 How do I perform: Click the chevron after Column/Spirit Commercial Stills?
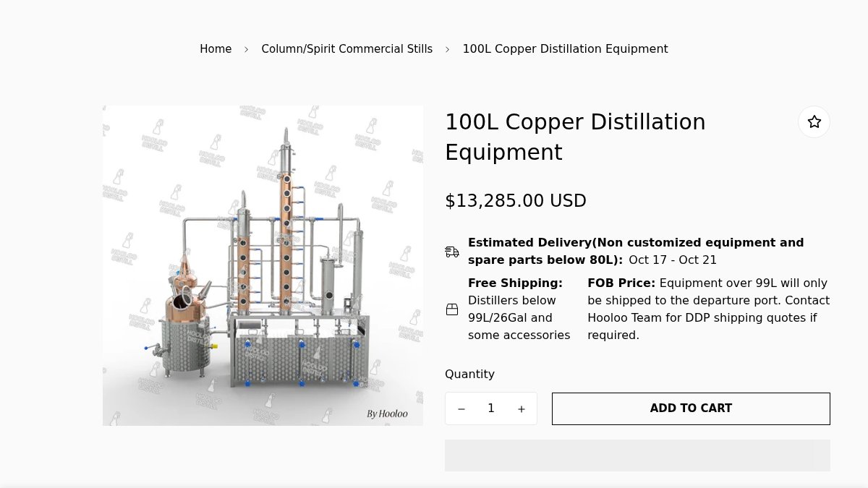[447, 49]
